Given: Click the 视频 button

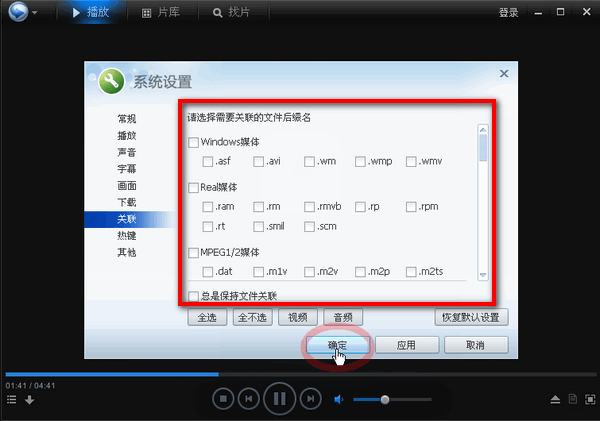Looking at the screenshot, I should [298, 317].
